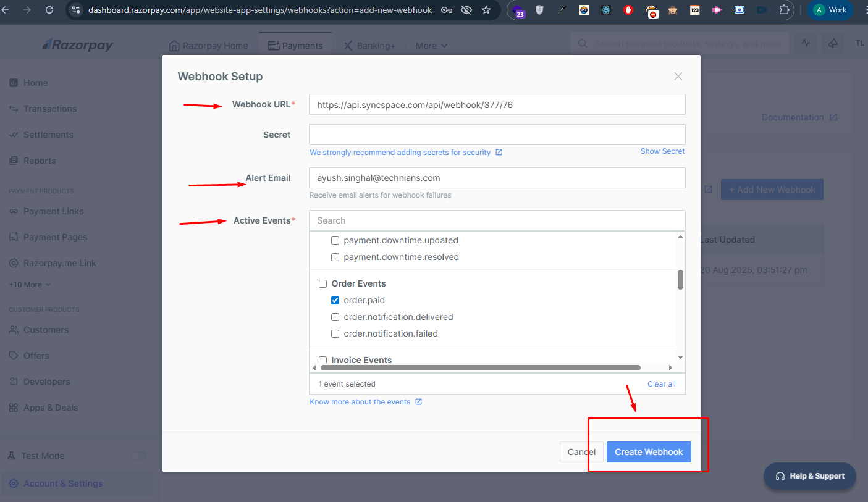Click the Help & Support headset button
This screenshot has height=502, width=868.
[x=809, y=476]
